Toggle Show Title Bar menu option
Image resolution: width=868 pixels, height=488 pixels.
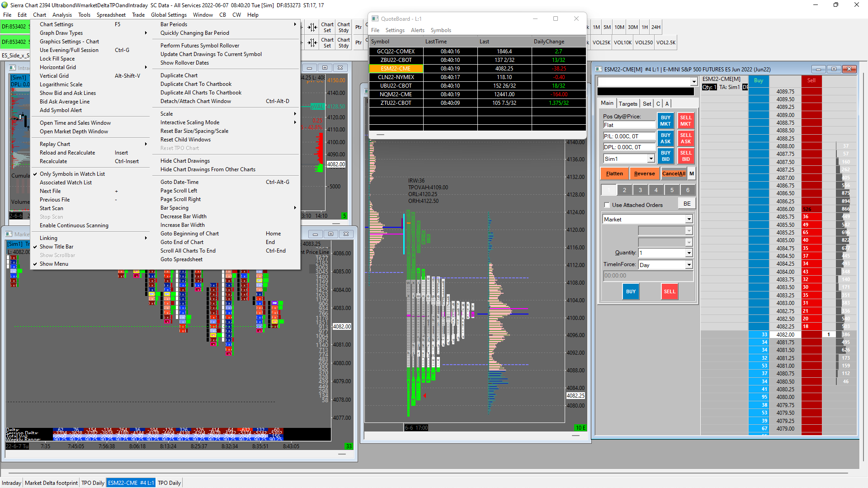(57, 247)
